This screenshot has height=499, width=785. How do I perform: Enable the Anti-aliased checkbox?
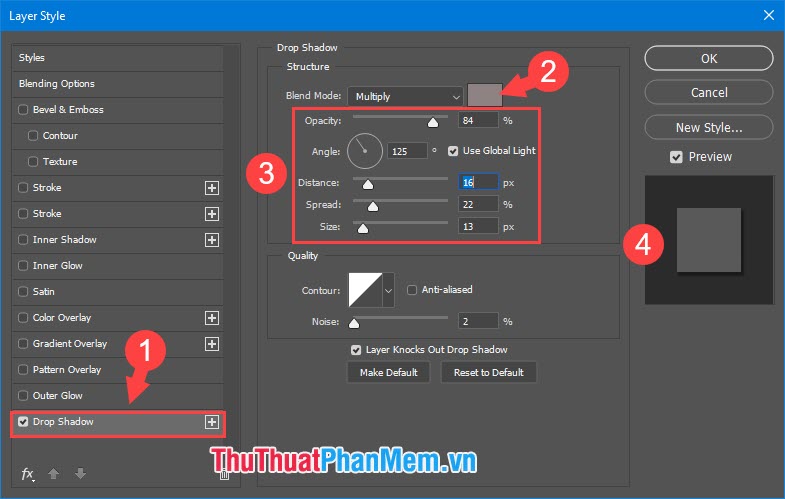(x=412, y=290)
